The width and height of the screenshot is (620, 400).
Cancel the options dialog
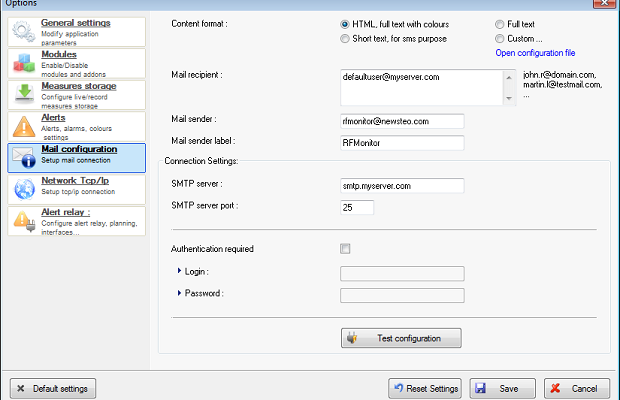(x=577, y=389)
